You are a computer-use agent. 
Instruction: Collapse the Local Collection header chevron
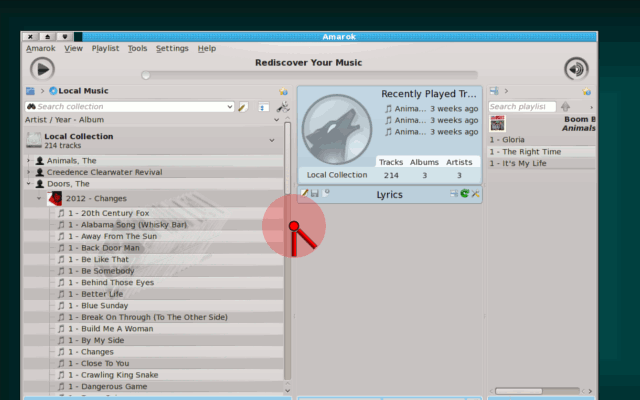coord(272,140)
